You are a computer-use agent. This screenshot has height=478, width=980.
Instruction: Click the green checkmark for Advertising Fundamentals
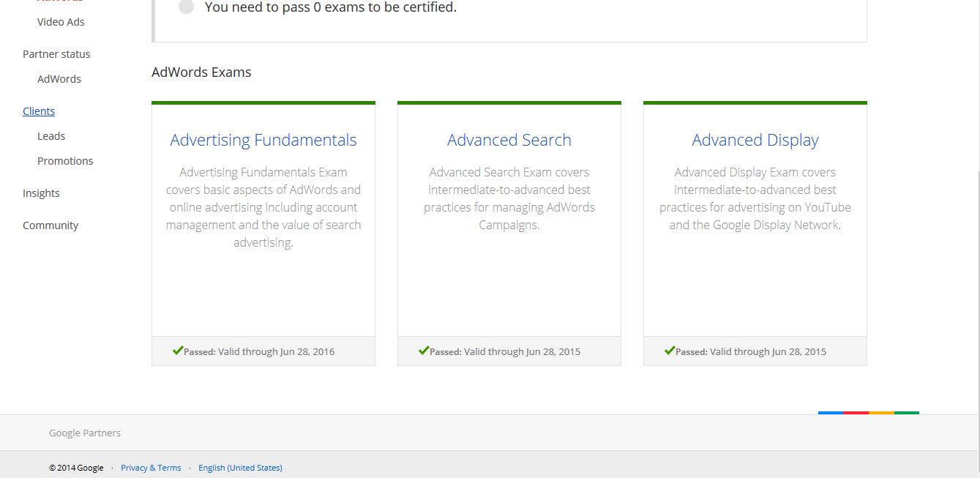(178, 351)
